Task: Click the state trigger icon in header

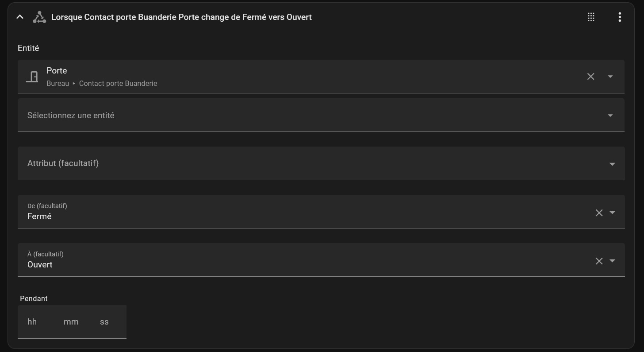Action: click(39, 17)
